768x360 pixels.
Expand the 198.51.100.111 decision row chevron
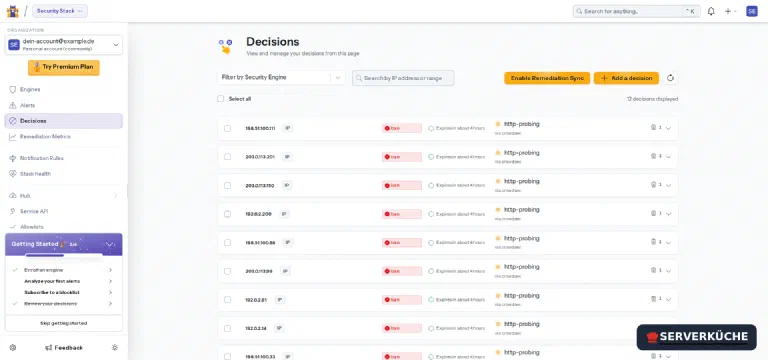click(669, 128)
